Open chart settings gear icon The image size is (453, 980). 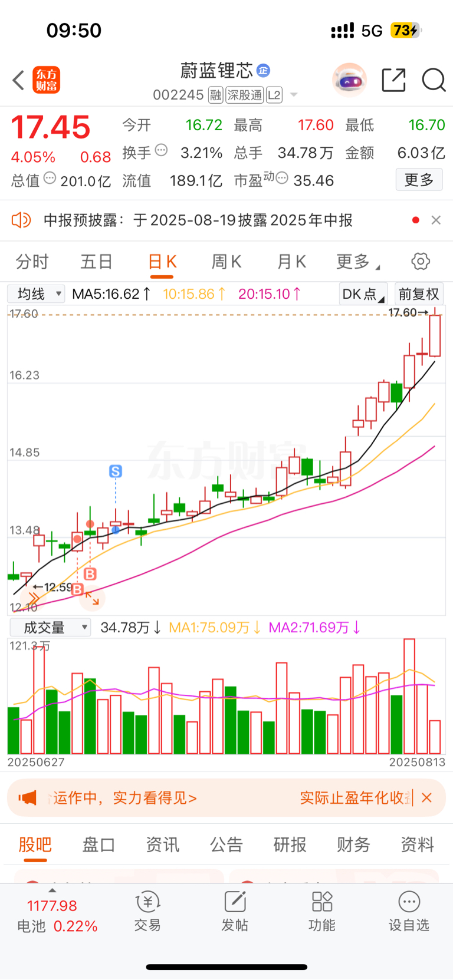(x=421, y=261)
